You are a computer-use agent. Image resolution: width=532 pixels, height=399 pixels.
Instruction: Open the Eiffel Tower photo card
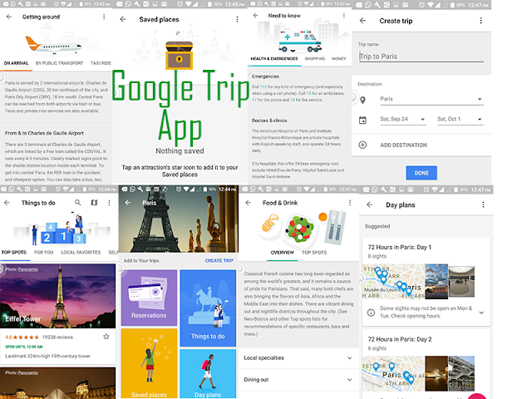[x=57, y=296]
